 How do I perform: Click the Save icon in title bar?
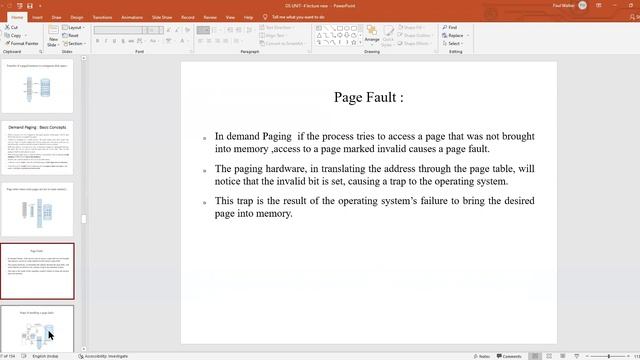30,6
